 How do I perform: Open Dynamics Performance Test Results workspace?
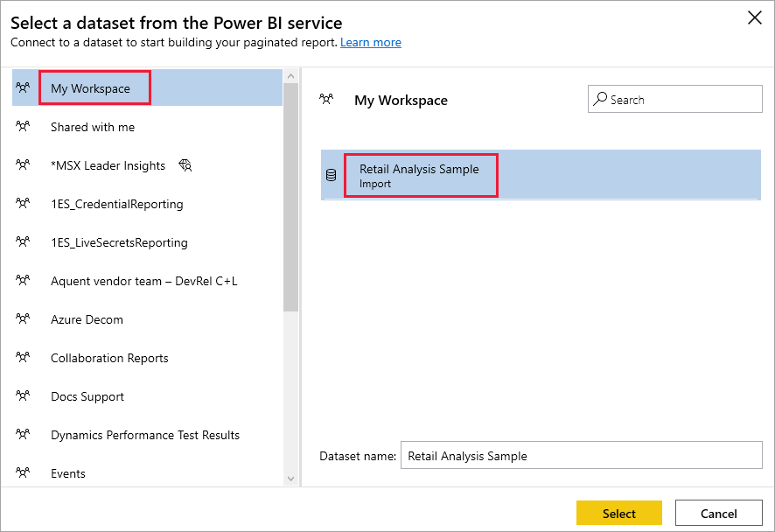[x=147, y=435]
